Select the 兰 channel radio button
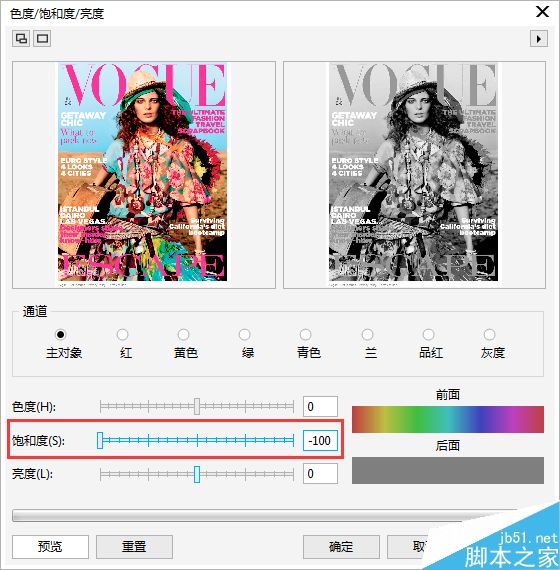560x570 pixels. 367,334
